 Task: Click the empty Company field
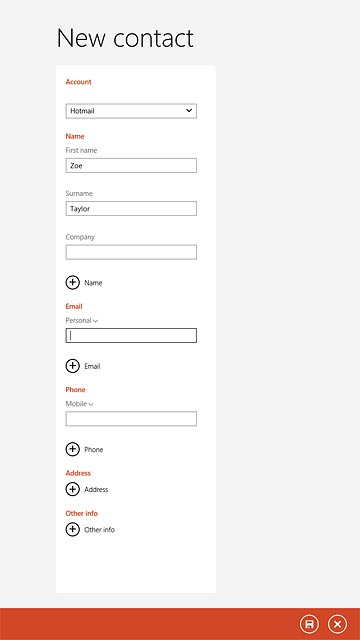click(131, 252)
